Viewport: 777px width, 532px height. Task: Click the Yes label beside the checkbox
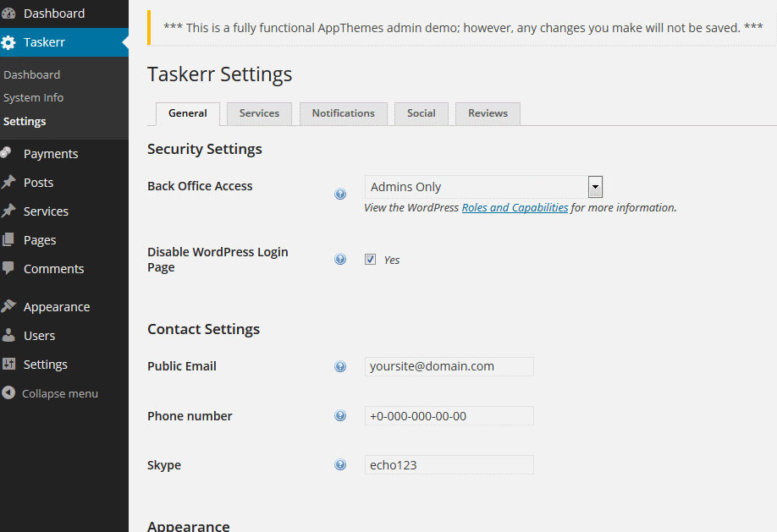coord(392,260)
